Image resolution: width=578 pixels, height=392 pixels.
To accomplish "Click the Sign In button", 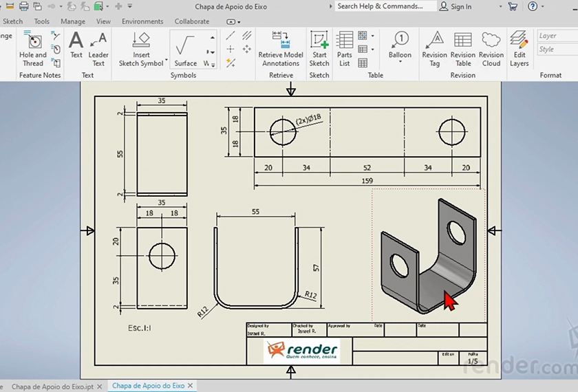I will coord(455,6).
